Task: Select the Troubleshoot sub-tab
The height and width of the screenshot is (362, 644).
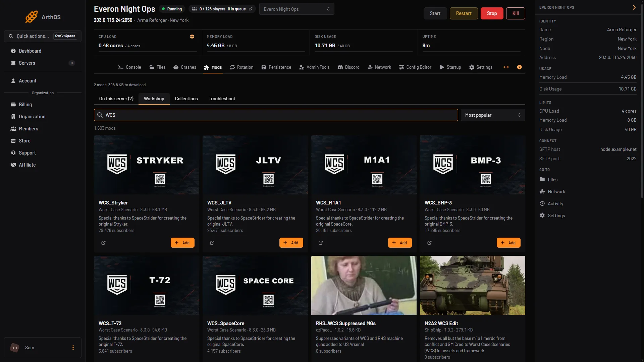Action: (222, 99)
